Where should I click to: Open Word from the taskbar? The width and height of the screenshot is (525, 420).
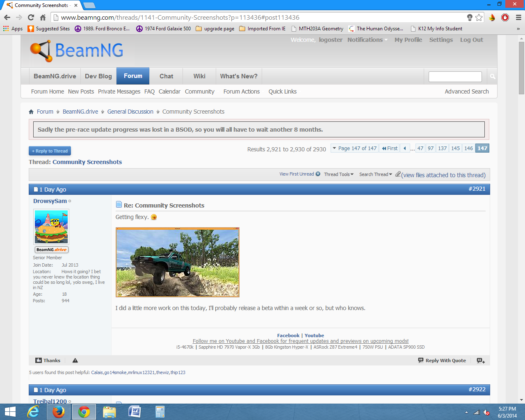[x=135, y=412]
